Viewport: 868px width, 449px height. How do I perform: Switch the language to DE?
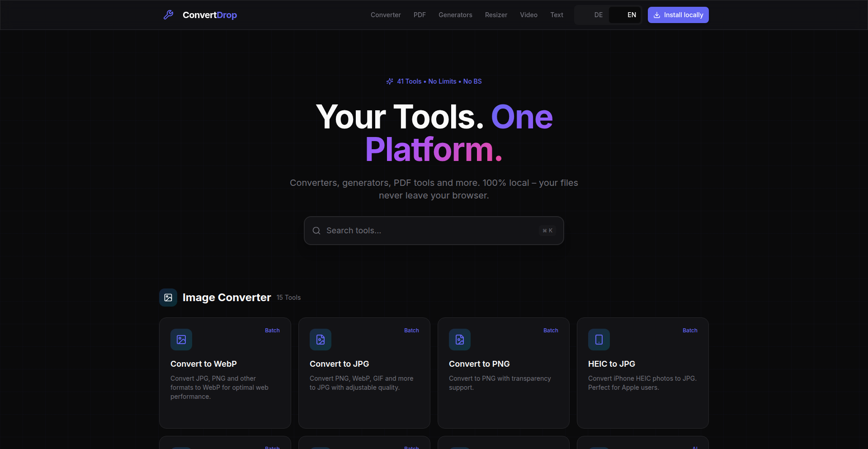point(598,15)
